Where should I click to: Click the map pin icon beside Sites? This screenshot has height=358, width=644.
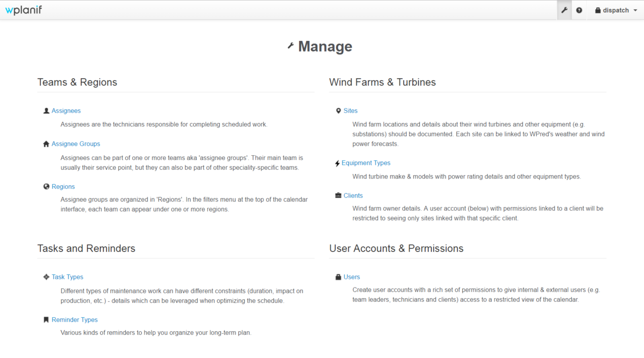(339, 111)
